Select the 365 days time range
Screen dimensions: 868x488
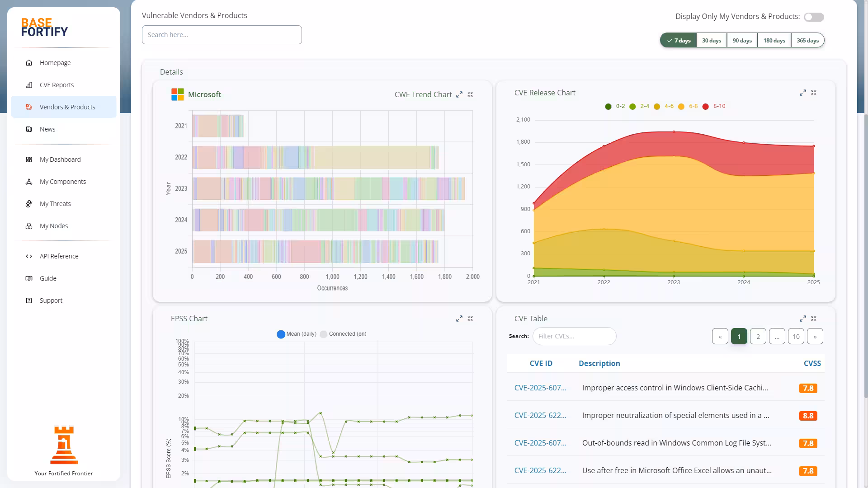click(x=807, y=40)
